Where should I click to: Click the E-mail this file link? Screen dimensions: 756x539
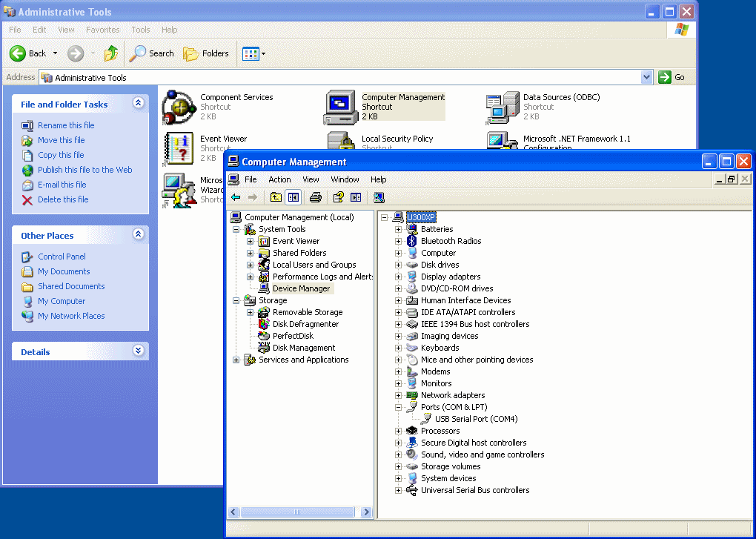62,185
